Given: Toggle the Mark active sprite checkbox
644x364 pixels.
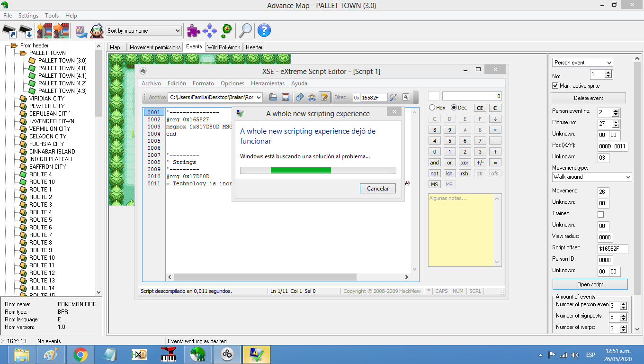Looking at the screenshot, I should (555, 86).
